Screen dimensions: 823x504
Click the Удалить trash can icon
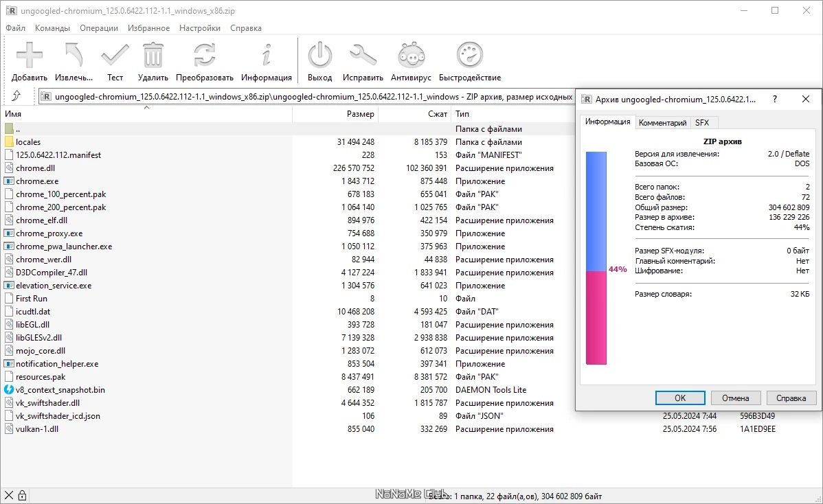tap(153, 56)
